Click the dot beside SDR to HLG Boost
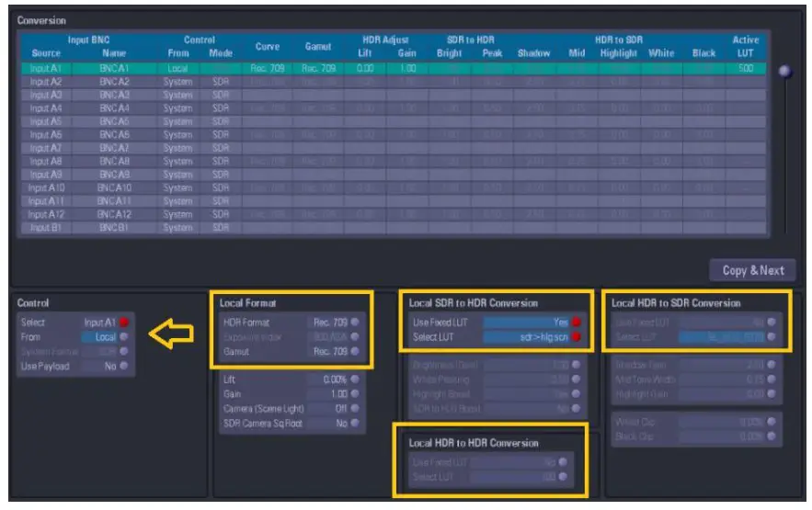 [576, 408]
